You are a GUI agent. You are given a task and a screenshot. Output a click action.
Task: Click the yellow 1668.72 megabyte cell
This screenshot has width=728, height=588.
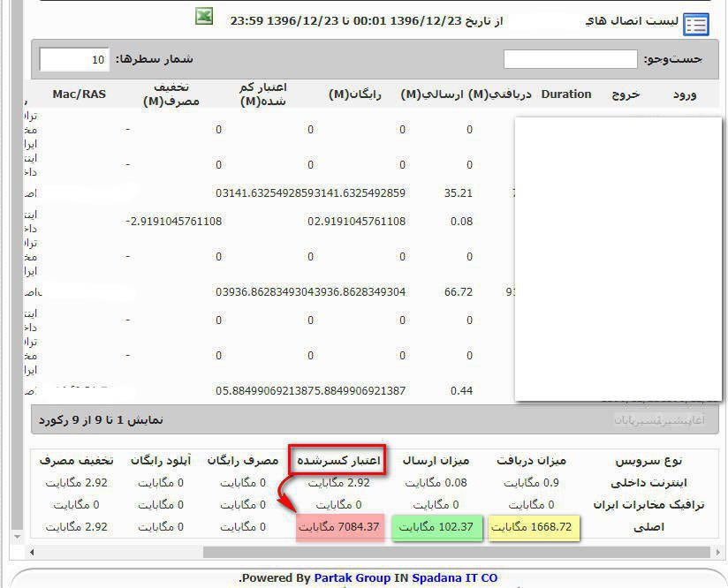pos(535,527)
